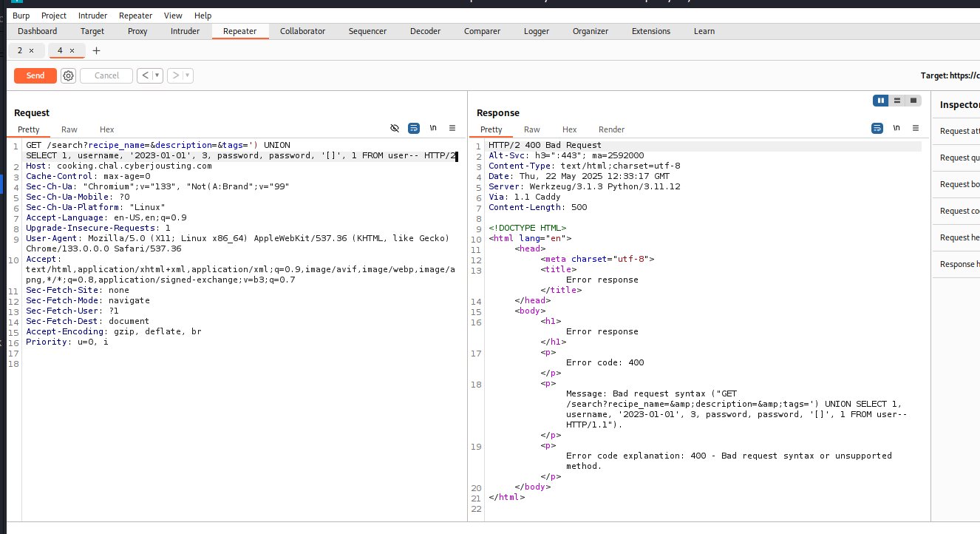Screen dimensions: 980x534
Task: Switch to the Extensions tab
Action: coord(651,31)
